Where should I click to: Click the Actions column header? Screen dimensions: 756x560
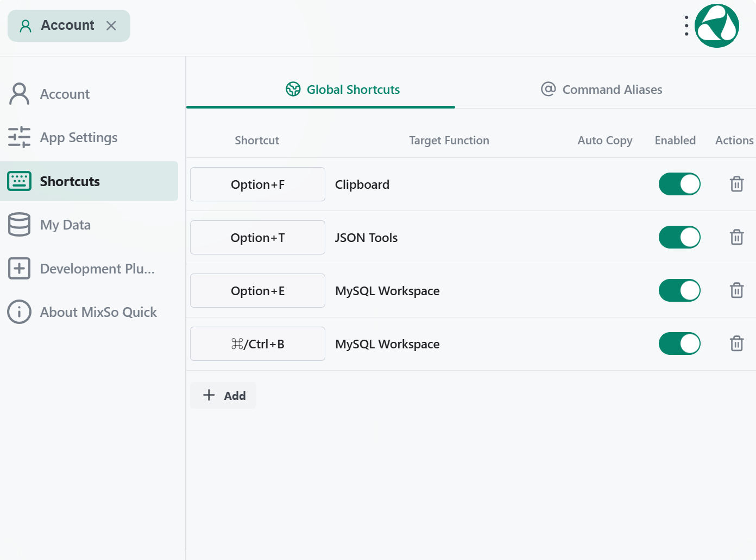(734, 141)
